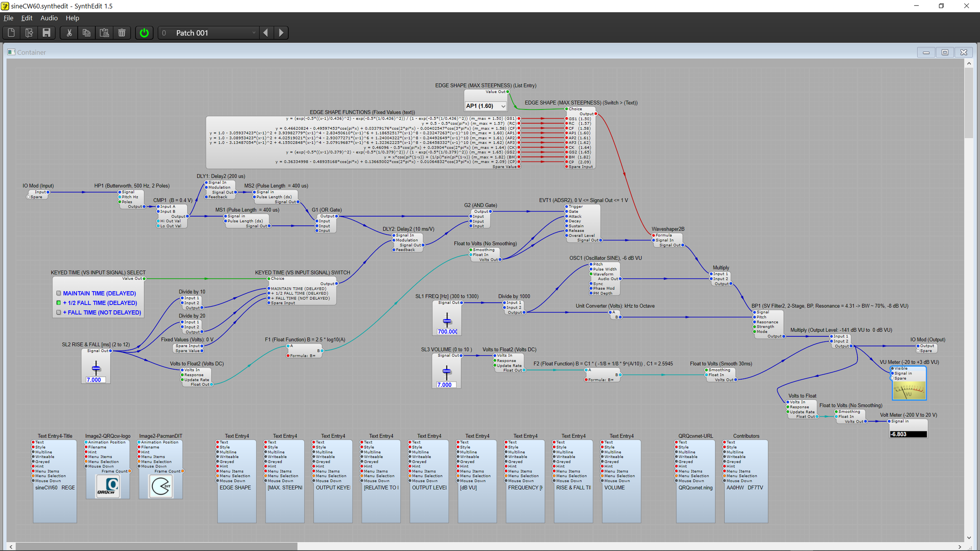This screenshot has width=980, height=551.
Task: Click the SL1 FREQ value field 700.000
Action: (447, 332)
